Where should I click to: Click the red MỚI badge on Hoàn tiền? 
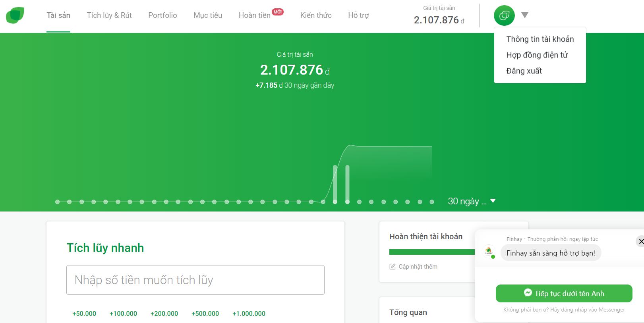click(278, 12)
